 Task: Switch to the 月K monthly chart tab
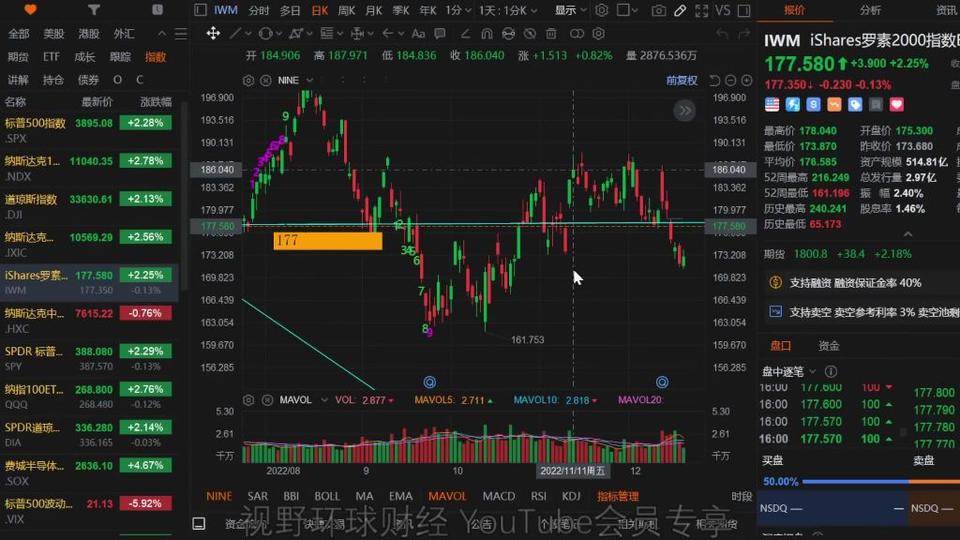(x=373, y=10)
